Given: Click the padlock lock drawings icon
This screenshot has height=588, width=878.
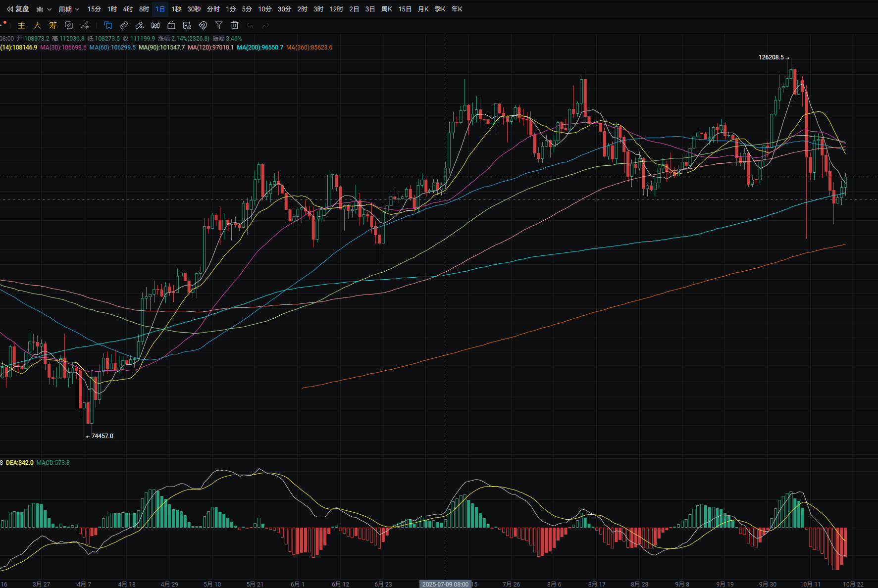Looking at the screenshot, I should (x=171, y=25).
